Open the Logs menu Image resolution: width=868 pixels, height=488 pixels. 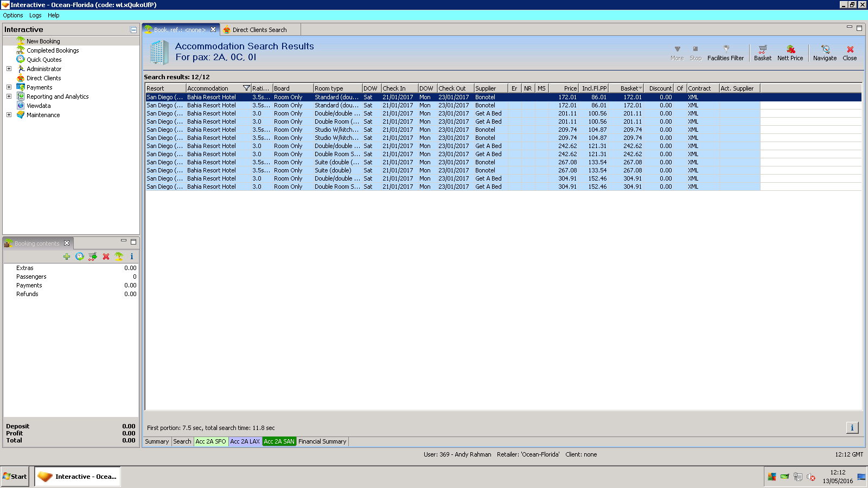(x=35, y=15)
